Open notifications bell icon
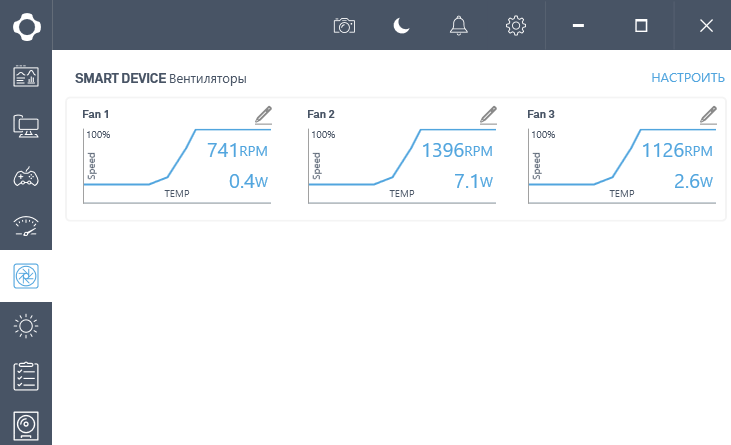Viewport: 731px width, 445px height. click(459, 26)
